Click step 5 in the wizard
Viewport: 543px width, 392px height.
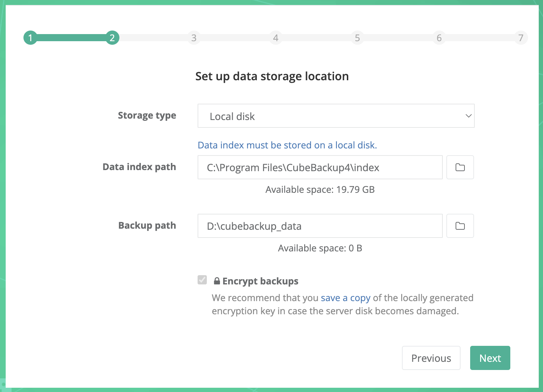click(357, 38)
